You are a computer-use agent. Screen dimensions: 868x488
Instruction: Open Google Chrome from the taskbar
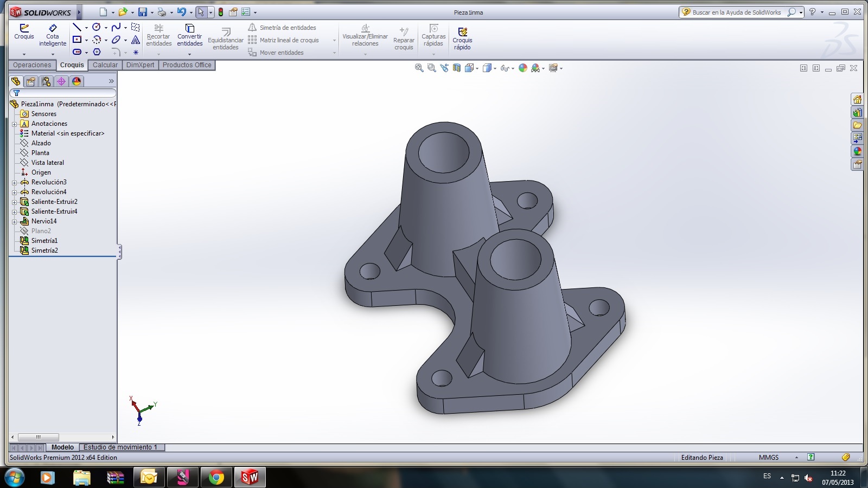(x=216, y=477)
